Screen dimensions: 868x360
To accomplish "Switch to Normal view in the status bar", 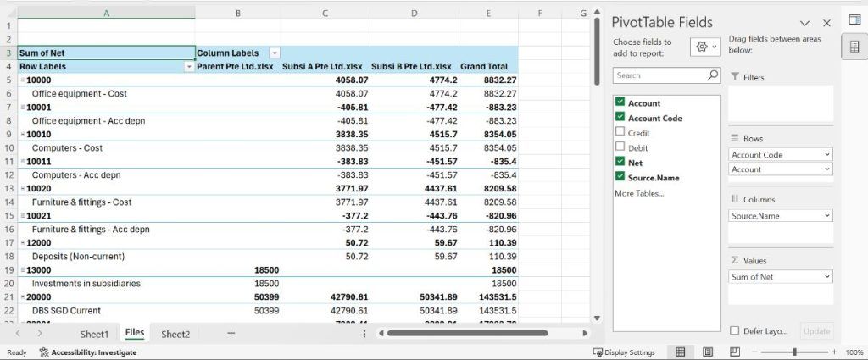I will point(681,352).
